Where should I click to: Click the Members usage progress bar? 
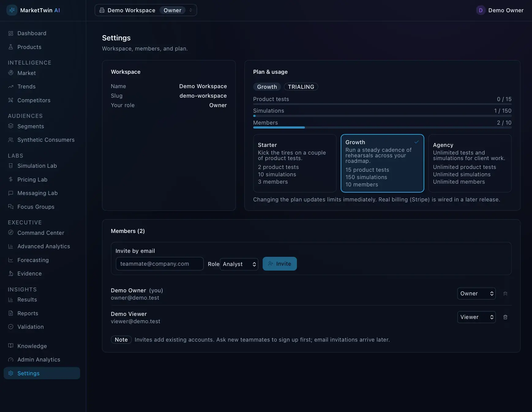click(382, 127)
